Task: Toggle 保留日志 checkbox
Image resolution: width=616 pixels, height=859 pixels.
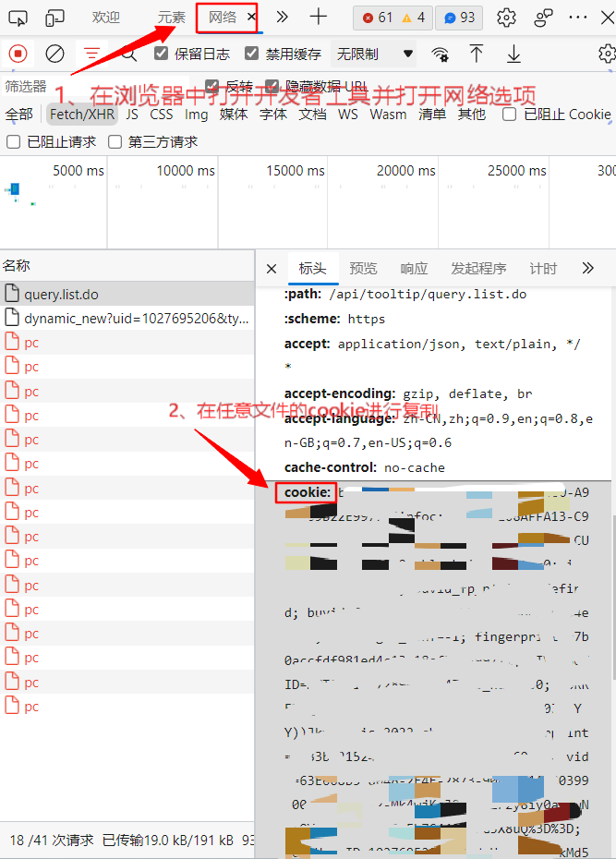Action: click(x=161, y=54)
